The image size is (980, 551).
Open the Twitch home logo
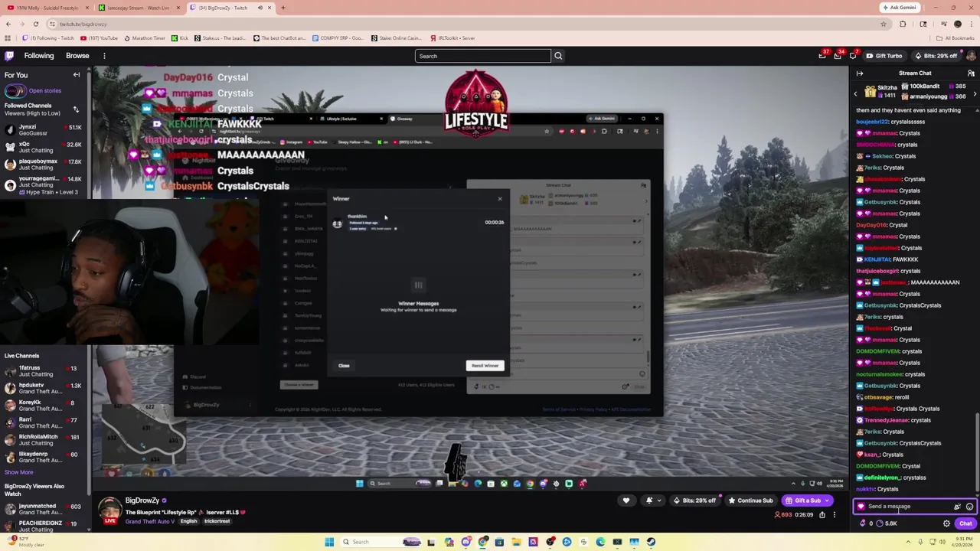(9, 56)
